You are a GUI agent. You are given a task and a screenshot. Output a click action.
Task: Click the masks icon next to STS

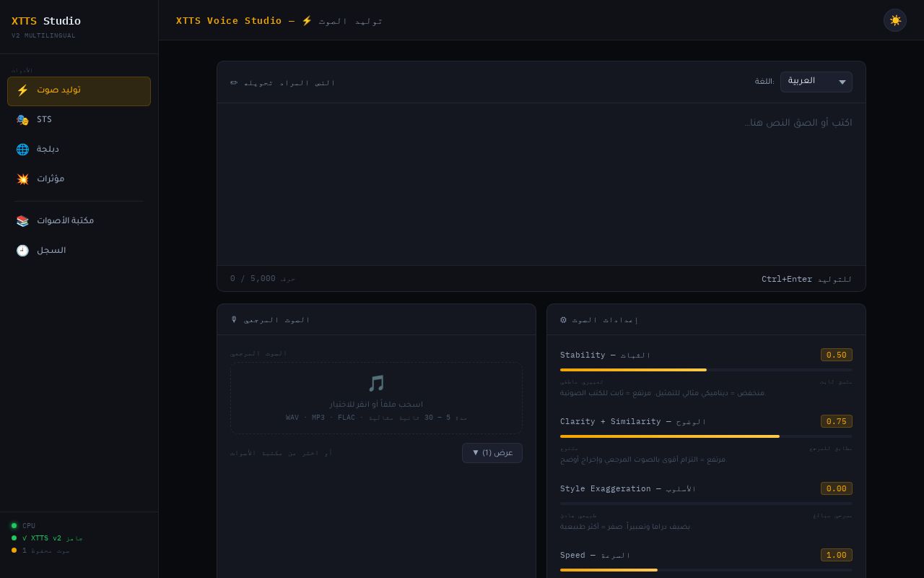[22, 120]
